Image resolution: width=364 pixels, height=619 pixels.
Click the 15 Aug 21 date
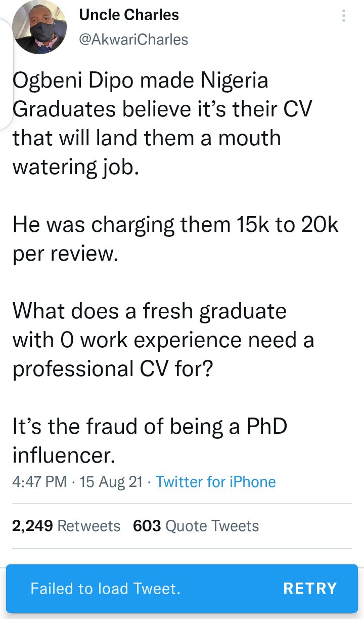pyautogui.click(x=111, y=481)
